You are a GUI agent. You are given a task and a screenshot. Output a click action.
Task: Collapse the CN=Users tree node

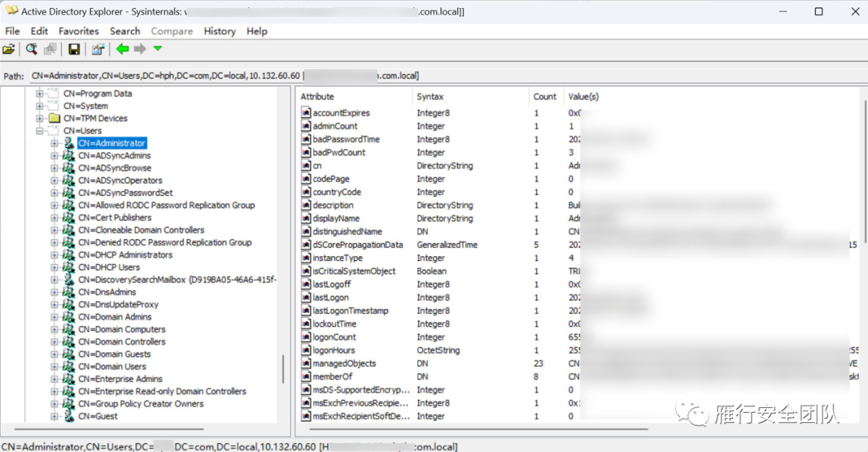coord(39,131)
